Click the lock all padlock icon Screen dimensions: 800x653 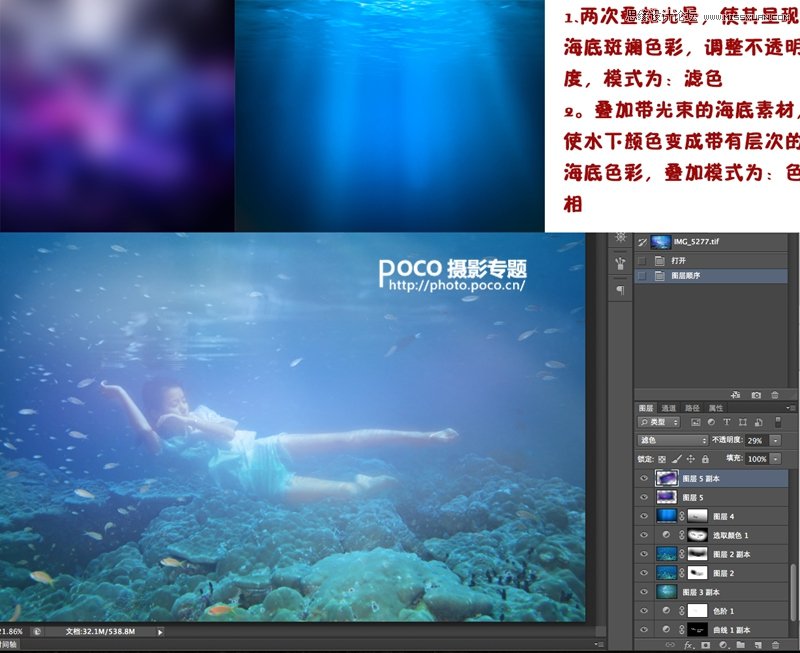(x=706, y=459)
